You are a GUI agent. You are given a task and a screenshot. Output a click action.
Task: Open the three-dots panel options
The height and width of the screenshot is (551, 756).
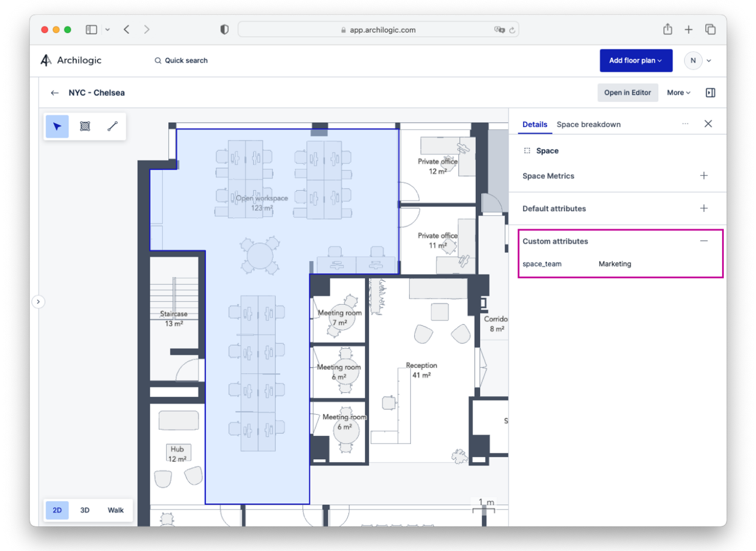pos(685,124)
